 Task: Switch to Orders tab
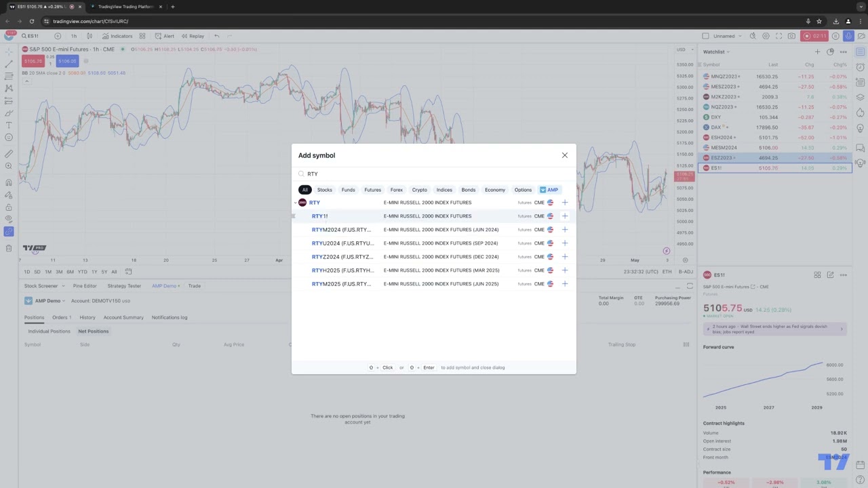tap(62, 317)
